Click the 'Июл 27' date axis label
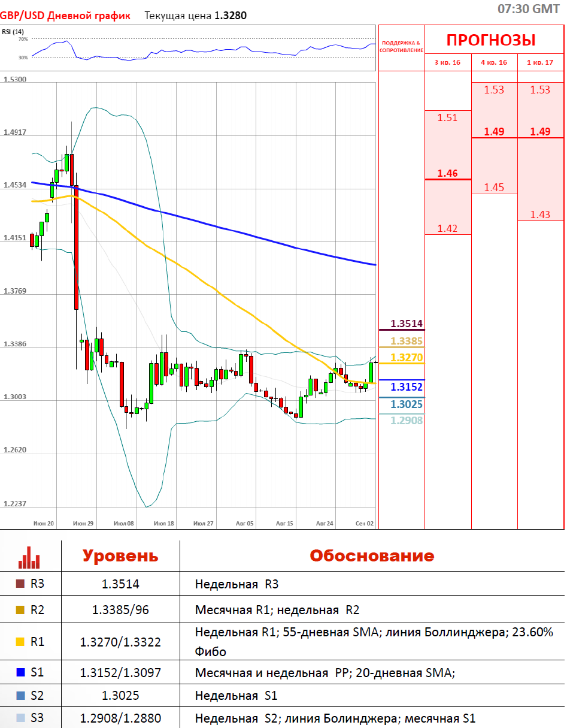 [x=204, y=524]
